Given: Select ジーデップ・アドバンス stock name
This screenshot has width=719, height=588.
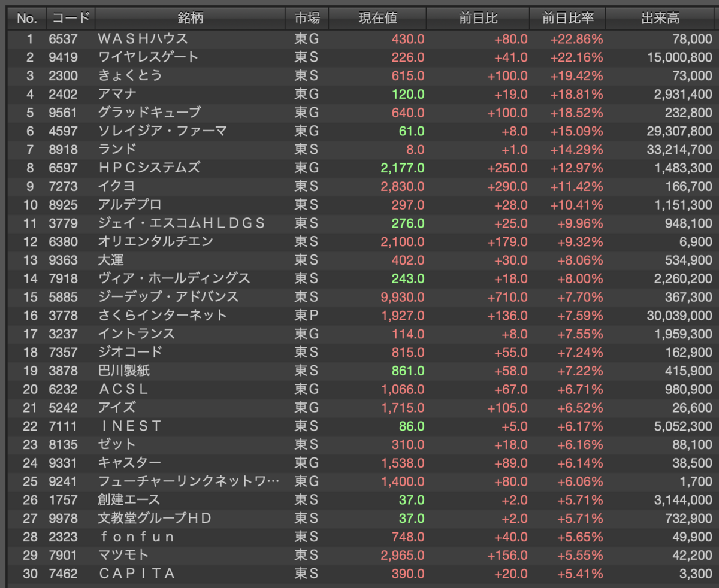Looking at the screenshot, I should [x=168, y=297].
